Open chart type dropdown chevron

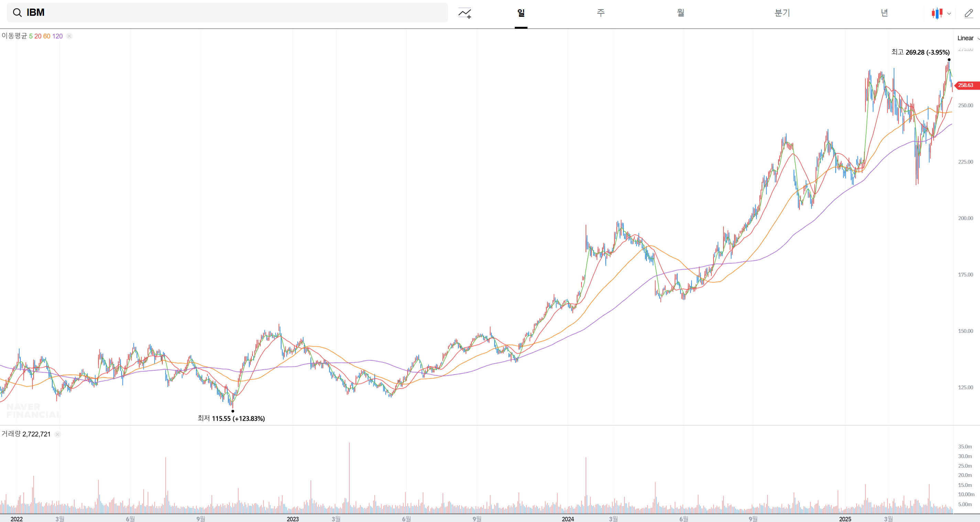click(949, 14)
